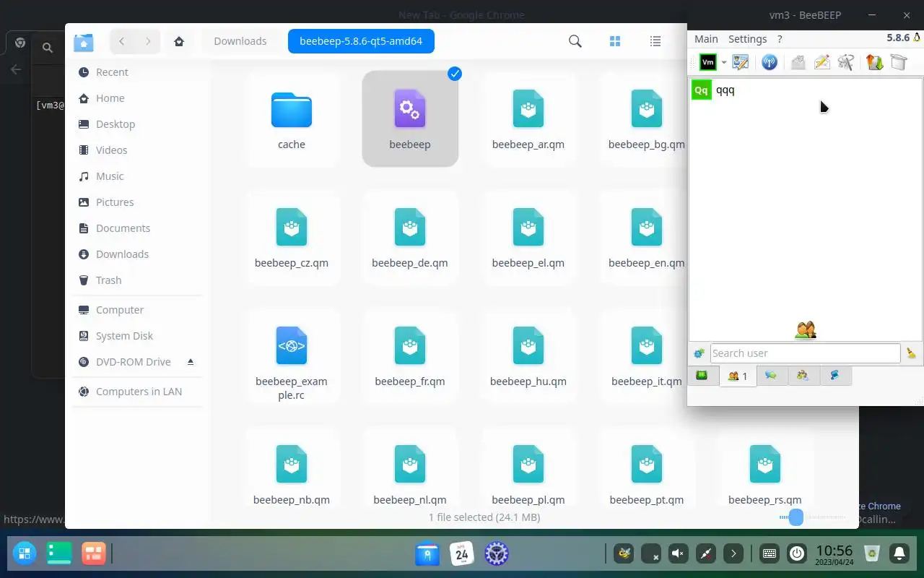
Task: Open Pictures in sidebar
Action: [x=137, y=202]
